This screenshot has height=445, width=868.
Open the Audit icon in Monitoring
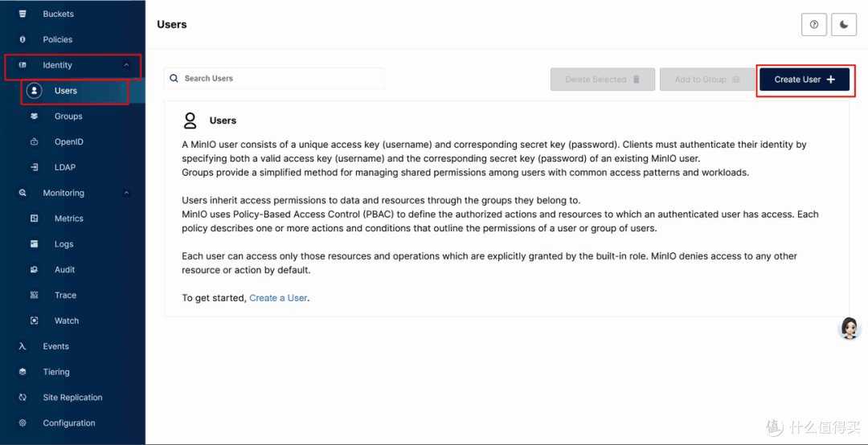(35, 270)
